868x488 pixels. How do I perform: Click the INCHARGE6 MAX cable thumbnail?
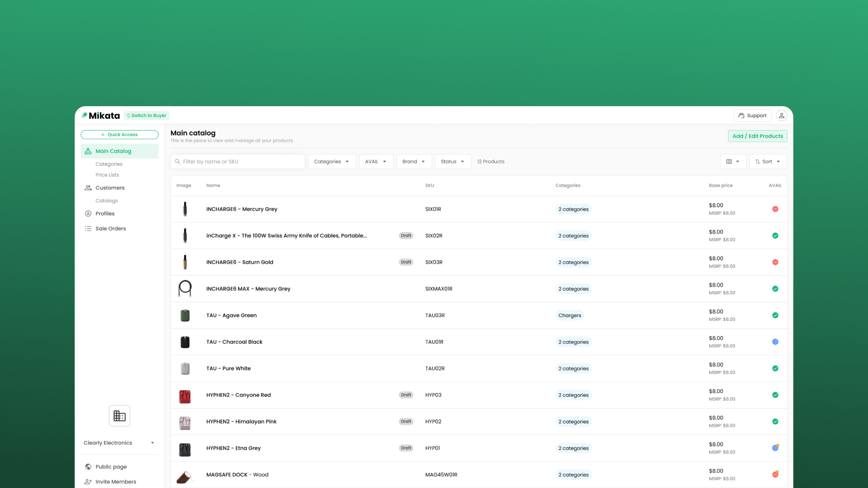coord(185,289)
